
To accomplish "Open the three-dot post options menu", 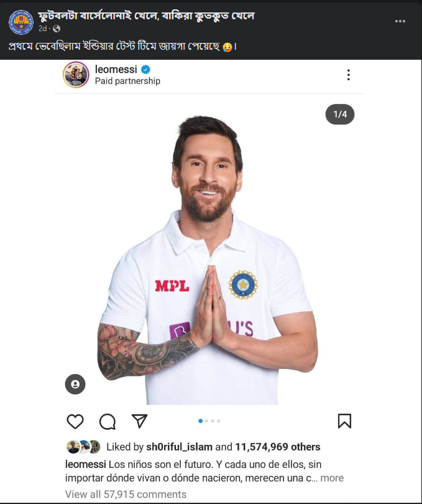I will click(x=400, y=21).
